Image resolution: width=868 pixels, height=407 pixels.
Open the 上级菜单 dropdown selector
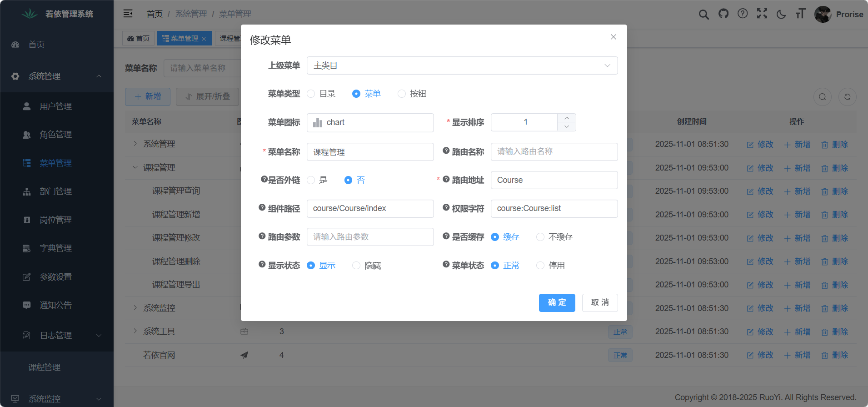462,65
